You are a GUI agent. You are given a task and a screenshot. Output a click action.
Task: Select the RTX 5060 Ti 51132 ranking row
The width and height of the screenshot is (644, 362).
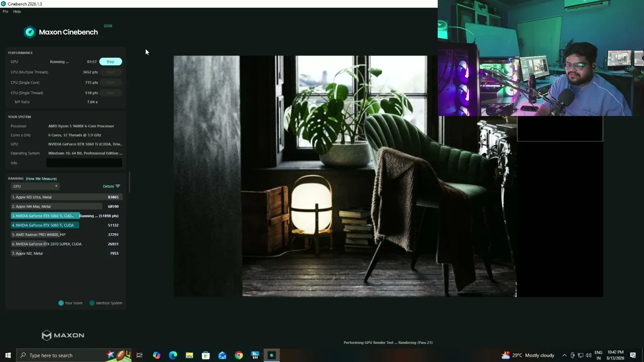coord(65,225)
